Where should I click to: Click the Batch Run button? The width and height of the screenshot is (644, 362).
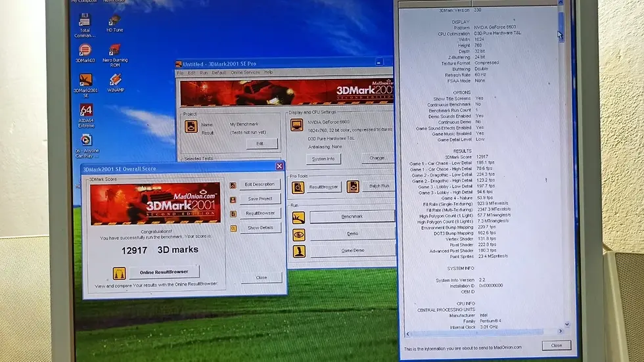click(379, 186)
